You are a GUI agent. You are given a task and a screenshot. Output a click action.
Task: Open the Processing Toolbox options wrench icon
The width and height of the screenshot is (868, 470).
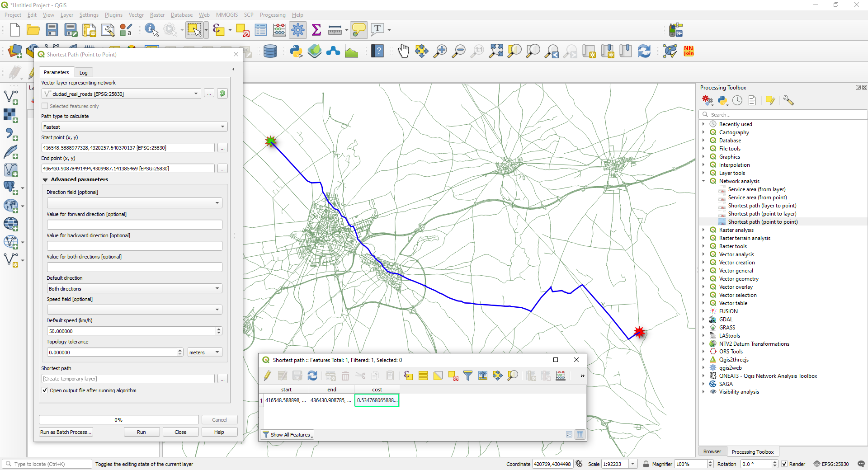click(789, 100)
